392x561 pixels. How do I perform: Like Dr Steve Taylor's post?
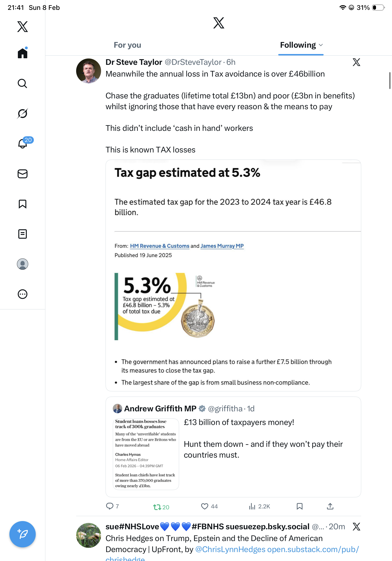[x=204, y=506]
